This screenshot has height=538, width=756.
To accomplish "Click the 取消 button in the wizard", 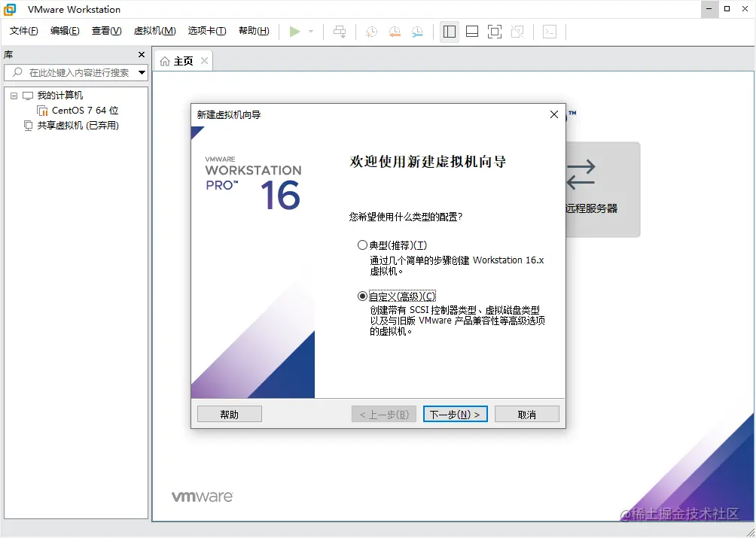I will tap(527, 414).
